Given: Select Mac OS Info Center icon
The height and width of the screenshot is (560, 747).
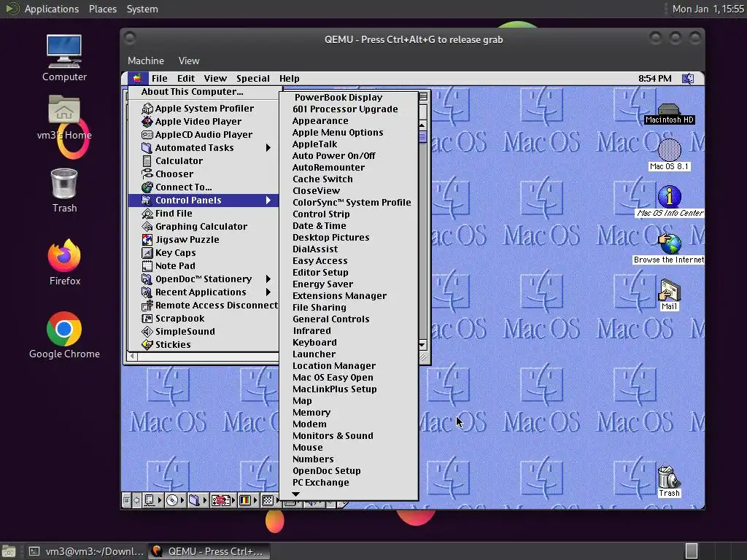Looking at the screenshot, I should coord(670,201).
